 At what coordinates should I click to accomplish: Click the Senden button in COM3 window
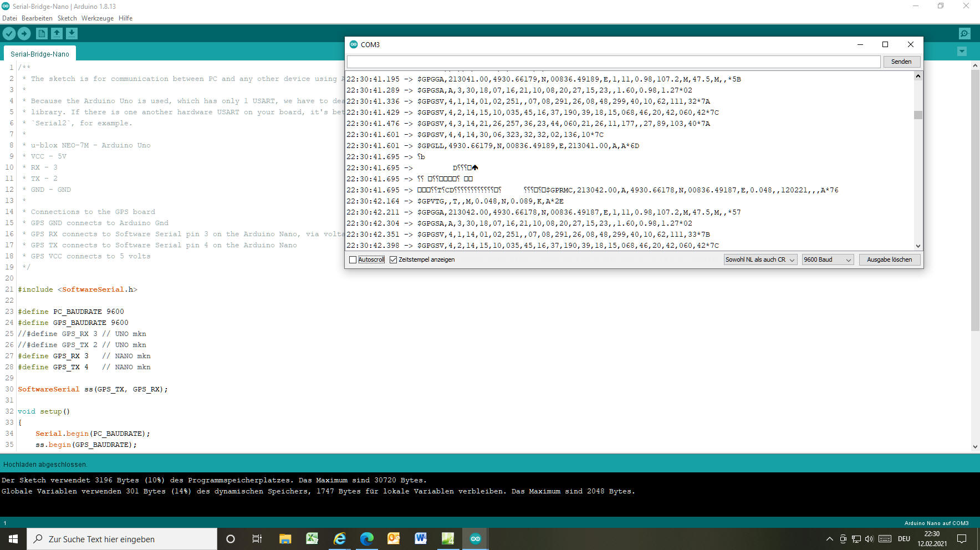tap(901, 62)
